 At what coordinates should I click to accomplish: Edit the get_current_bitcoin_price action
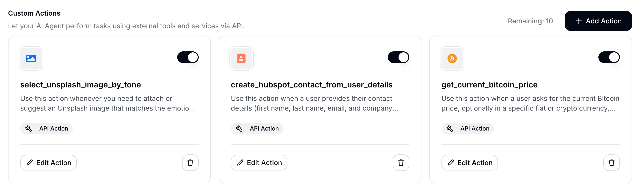[x=469, y=162]
